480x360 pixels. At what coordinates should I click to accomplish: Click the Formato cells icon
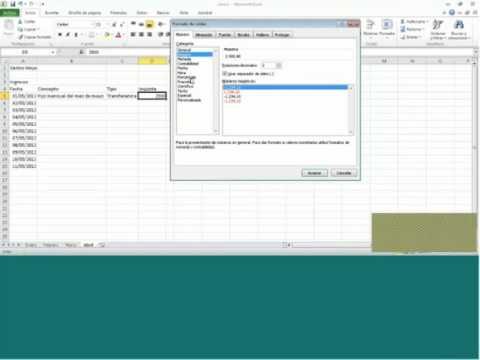[387, 25]
